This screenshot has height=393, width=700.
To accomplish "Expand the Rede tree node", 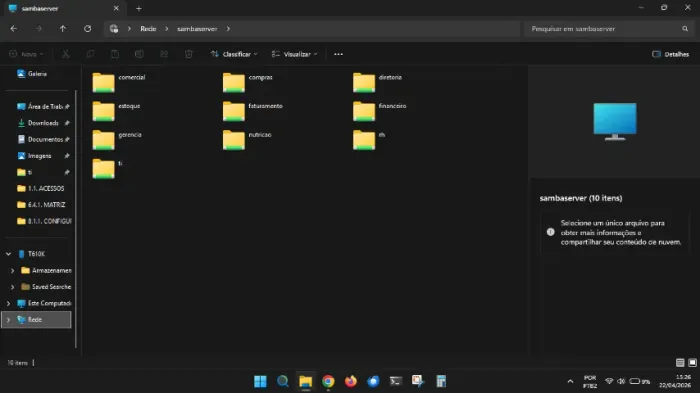I will click(8, 320).
